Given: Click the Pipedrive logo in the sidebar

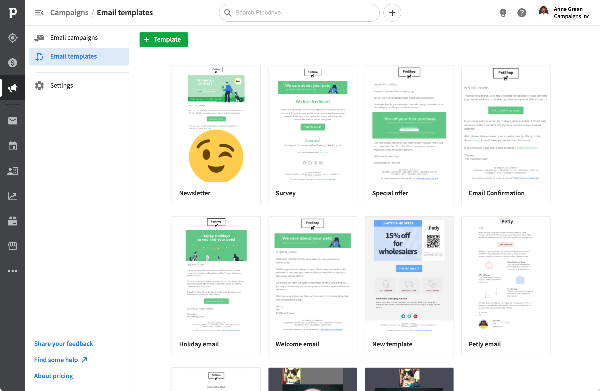Looking at the screenshot, I should point(13,13).
